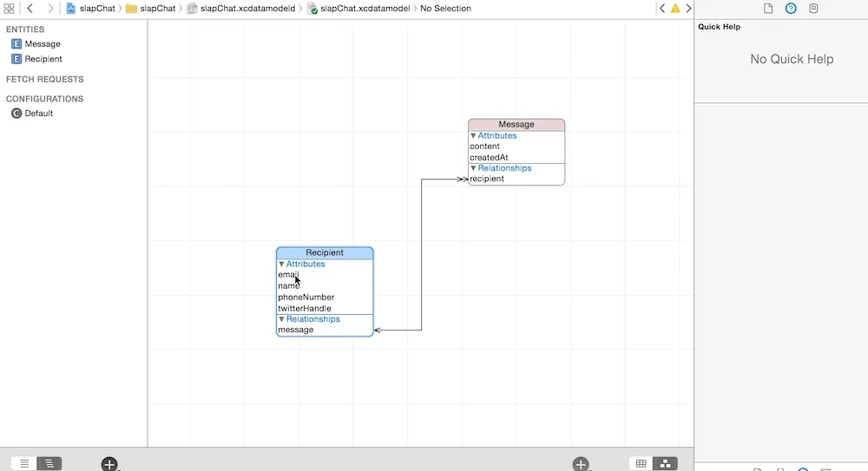868x471 pixels.
Task: Select the Message entity title in the graph
Action: click(x=516, y=125)
